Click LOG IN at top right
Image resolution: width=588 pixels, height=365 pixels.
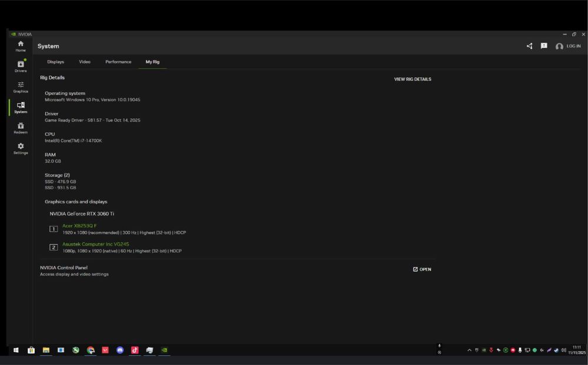tap(573, 46)
